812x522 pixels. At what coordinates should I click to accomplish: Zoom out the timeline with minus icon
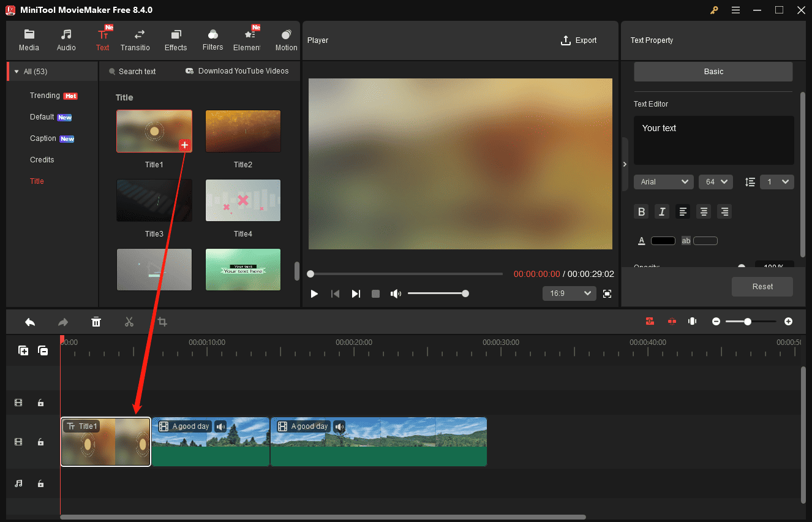716,321
